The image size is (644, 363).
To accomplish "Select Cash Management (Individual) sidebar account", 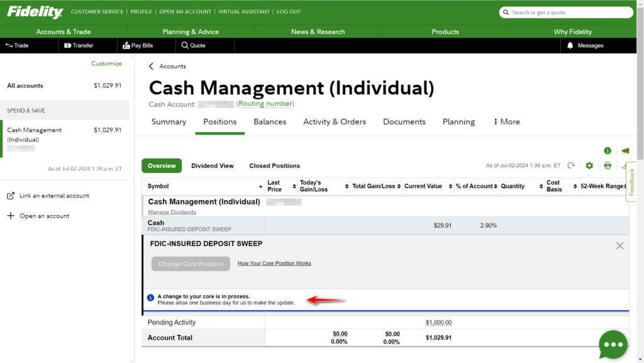I will (x=65, y=139).
